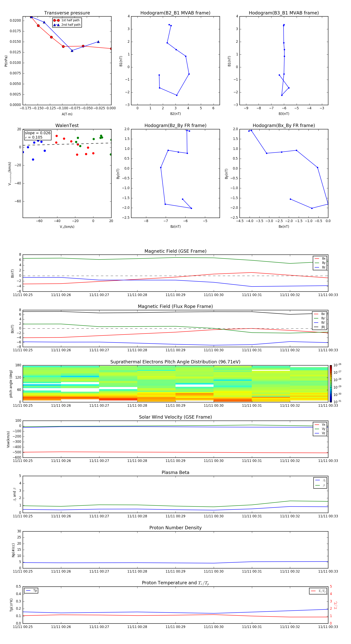This screenshot has width=351, height=644.
Task: Click the Bz legend entry in GSE magnetic field
Action: [x=320, y=267]
